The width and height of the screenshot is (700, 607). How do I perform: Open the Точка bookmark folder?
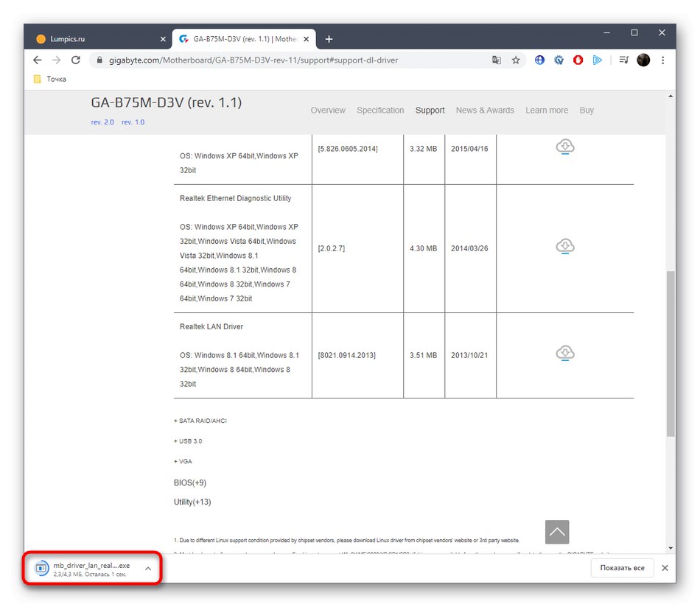50,79
